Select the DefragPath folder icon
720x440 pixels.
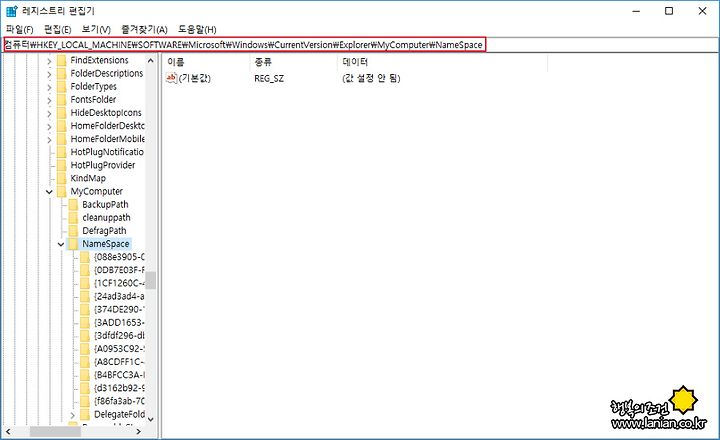[x=73, y=231]
